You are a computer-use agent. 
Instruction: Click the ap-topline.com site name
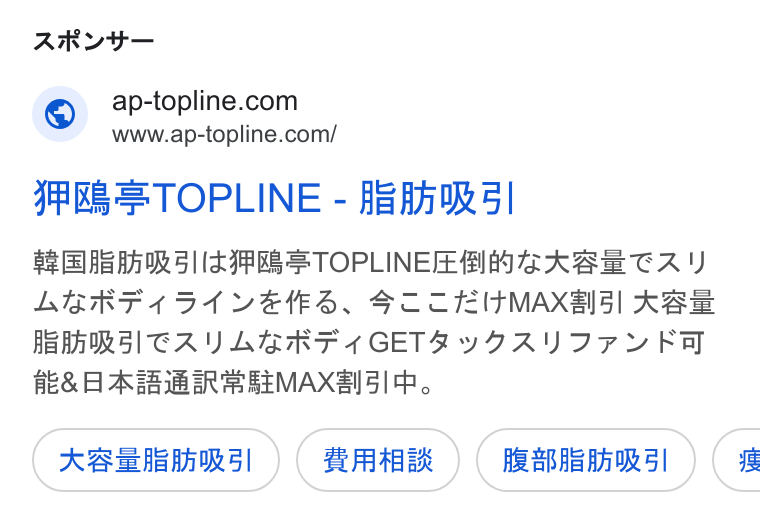click(205, 101)
